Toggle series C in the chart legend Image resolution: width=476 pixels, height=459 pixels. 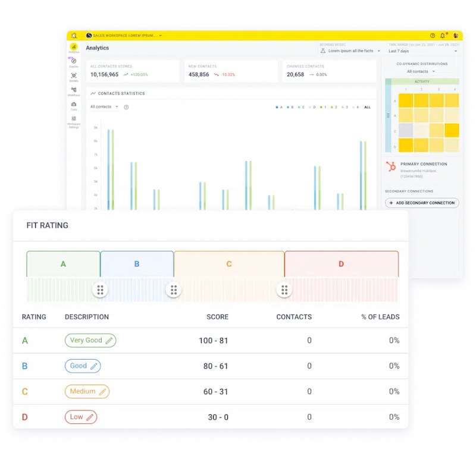tap(301, 107)
